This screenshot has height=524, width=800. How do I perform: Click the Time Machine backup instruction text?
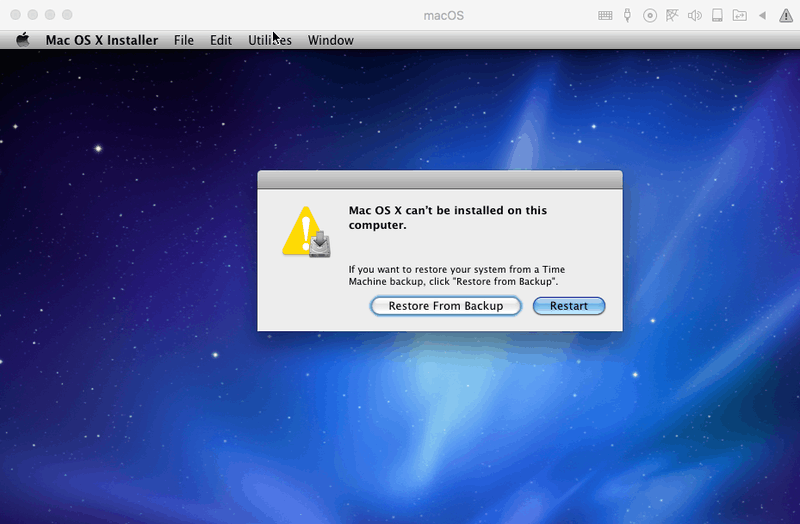pos(457,275)
